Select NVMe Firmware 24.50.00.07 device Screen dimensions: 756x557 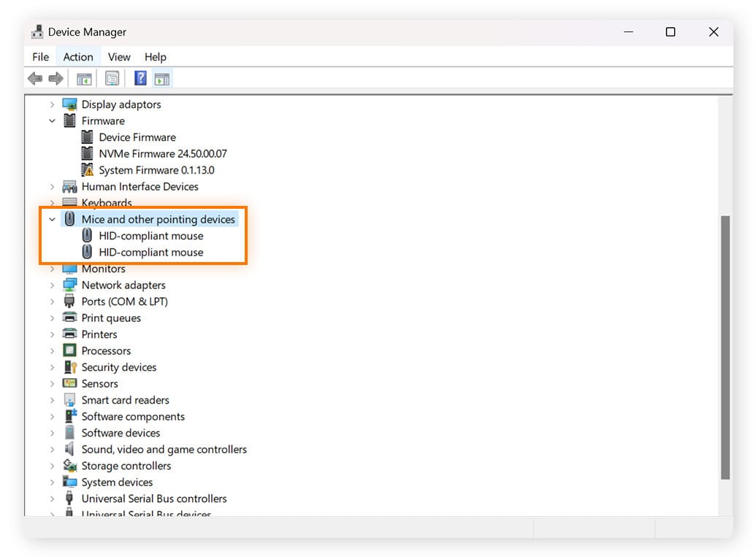[x=162, y=154]
